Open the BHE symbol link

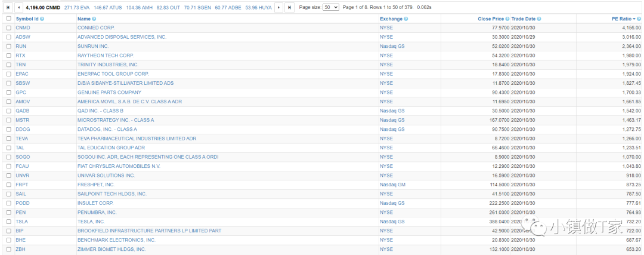[21, 240]
